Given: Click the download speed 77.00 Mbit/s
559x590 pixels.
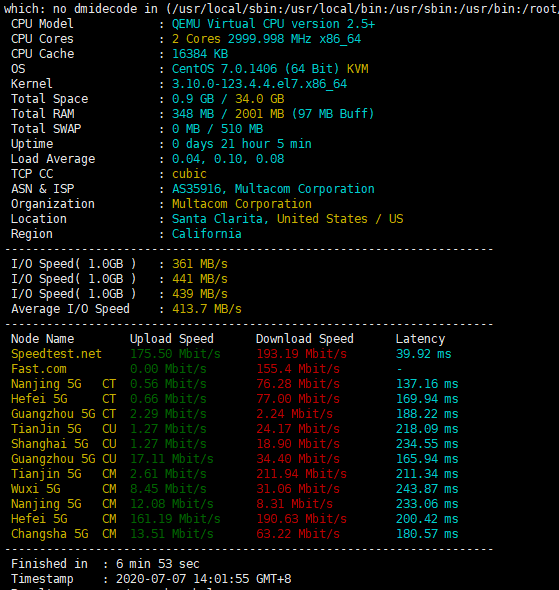Looking at the screenshot, I should 298,399.
